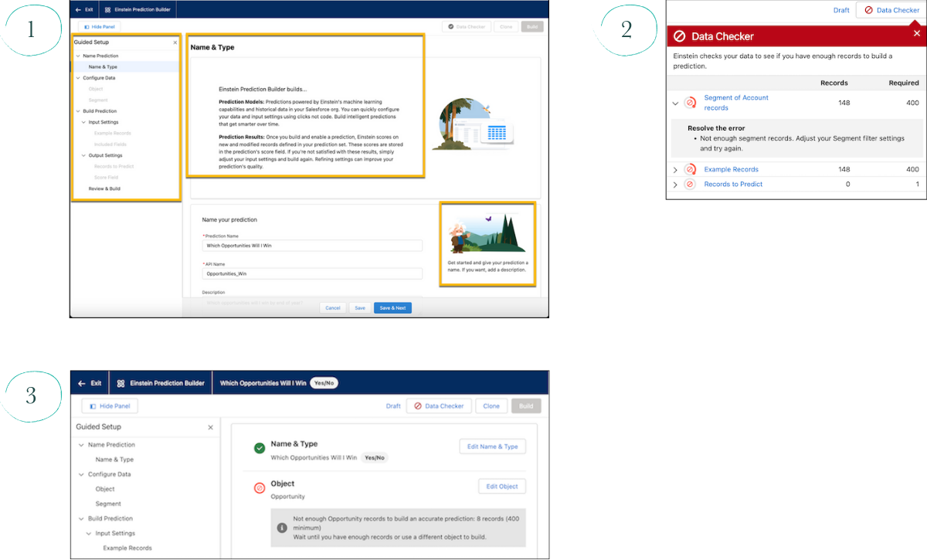Click the Prediction Name input field
This screenshot has width=927, height=560.
pos(312,246)
